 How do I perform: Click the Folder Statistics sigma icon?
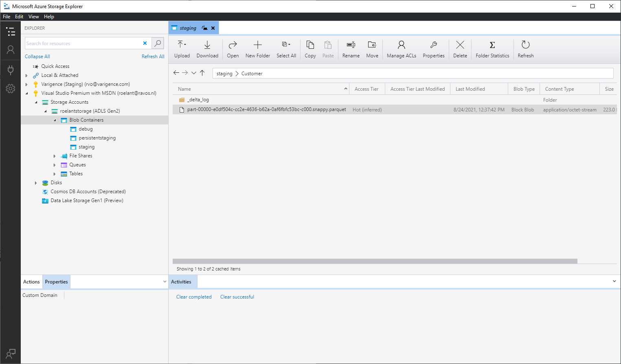click(492, 45)
